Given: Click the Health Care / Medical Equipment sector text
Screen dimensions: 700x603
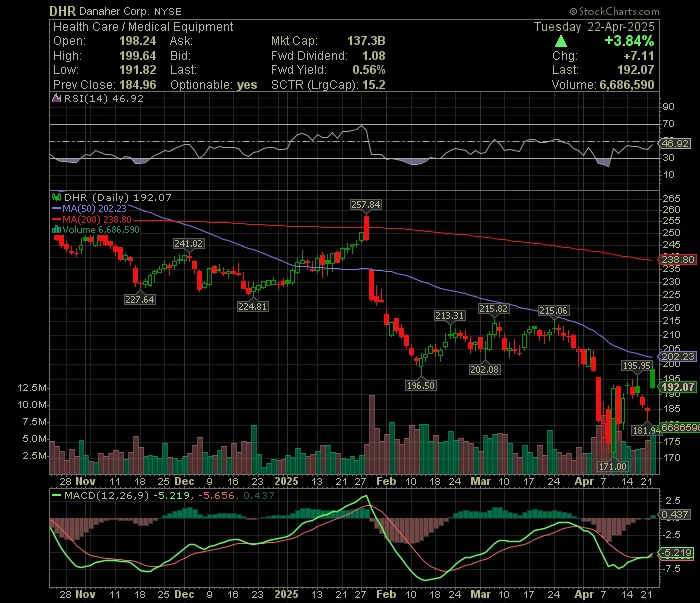Looking at the screenshot, I should coord(143,27).
